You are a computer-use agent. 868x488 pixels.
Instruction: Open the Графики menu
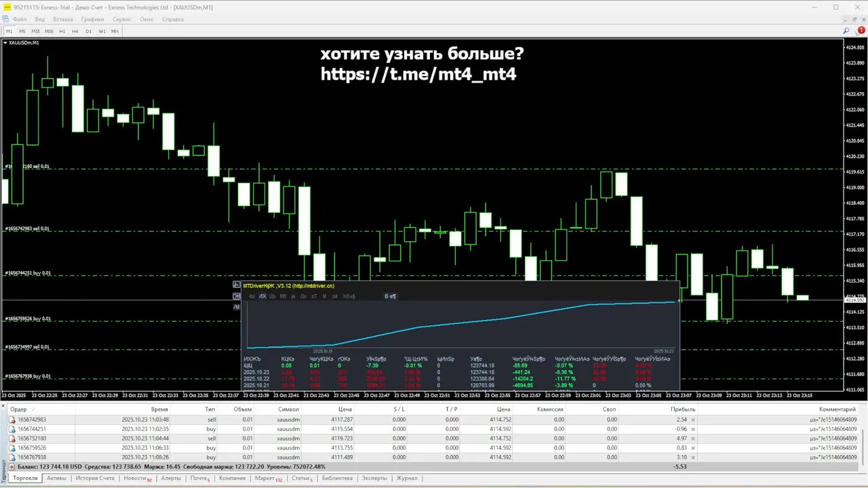(x=93, y=19)
